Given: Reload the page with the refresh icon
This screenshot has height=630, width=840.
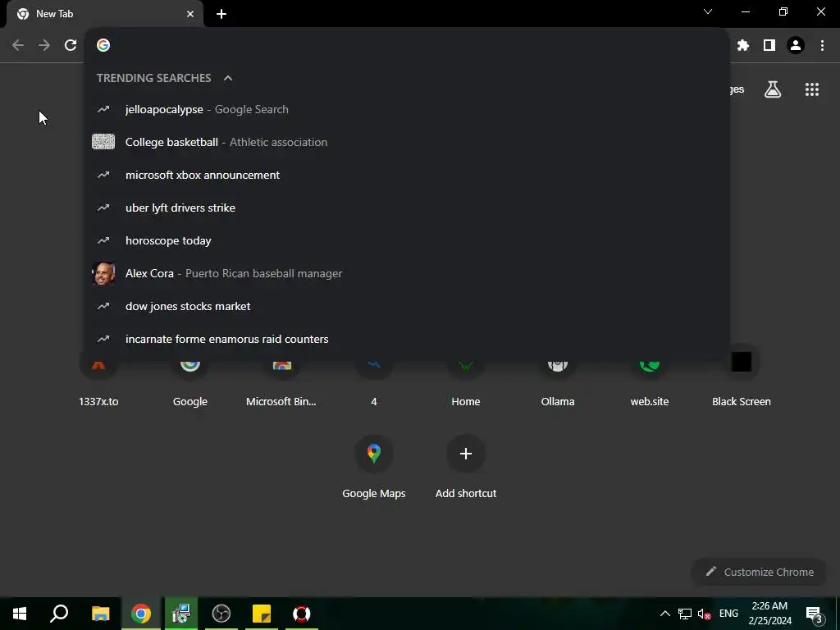Looking at the screenshot, I should click(71, 45).
